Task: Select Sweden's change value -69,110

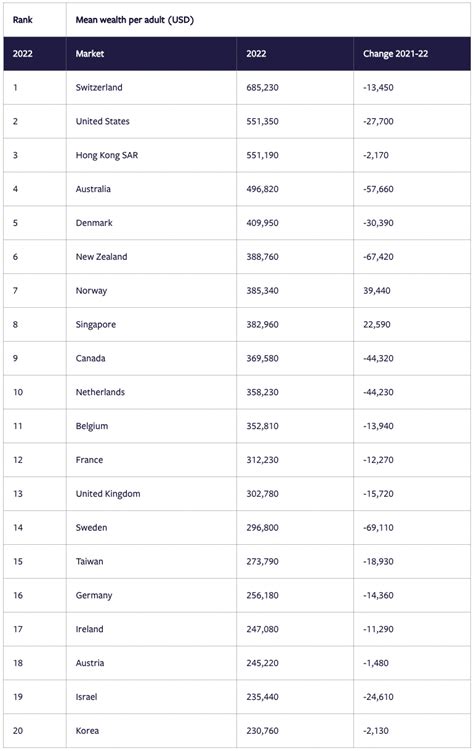Action: pyautogui.click(x=378, y=528)
